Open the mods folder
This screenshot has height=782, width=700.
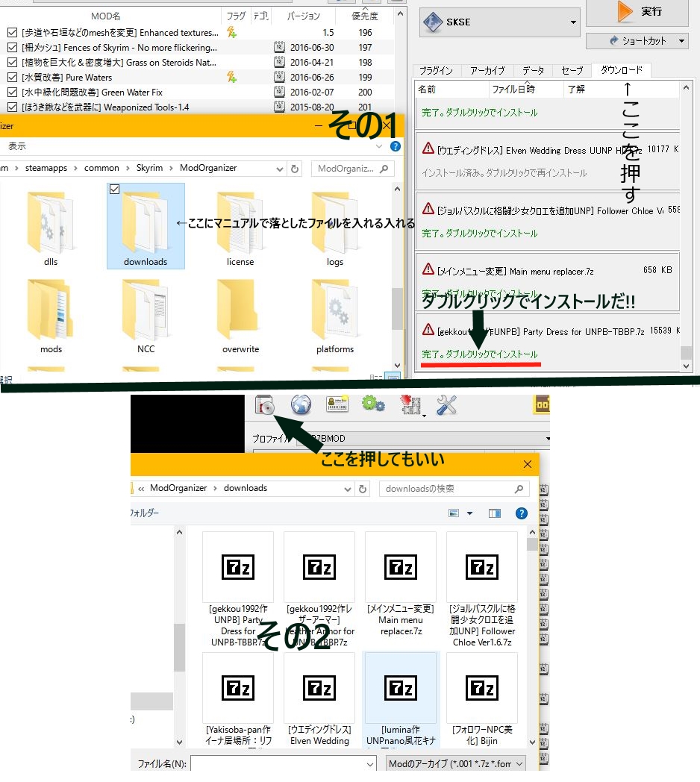point(51,316)
